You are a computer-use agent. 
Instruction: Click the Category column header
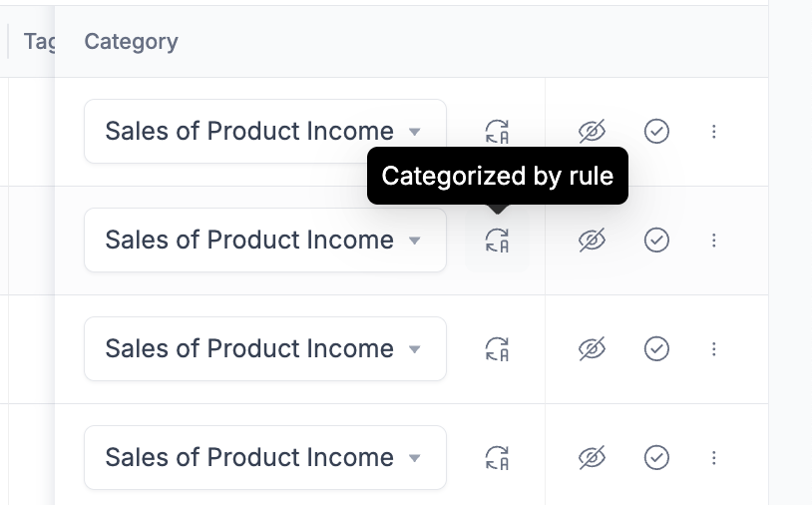tap(132, 42)
